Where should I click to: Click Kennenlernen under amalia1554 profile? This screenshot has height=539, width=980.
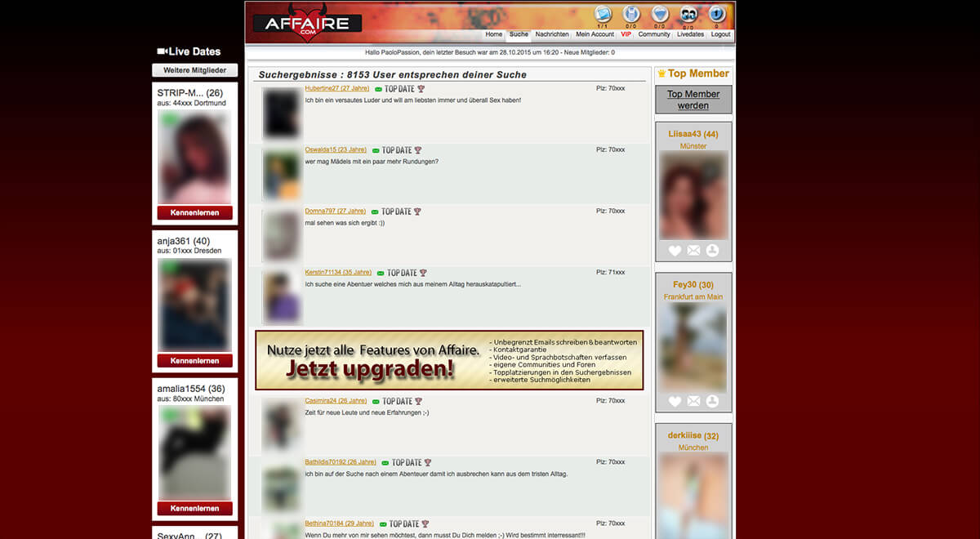tap(195, 508)
